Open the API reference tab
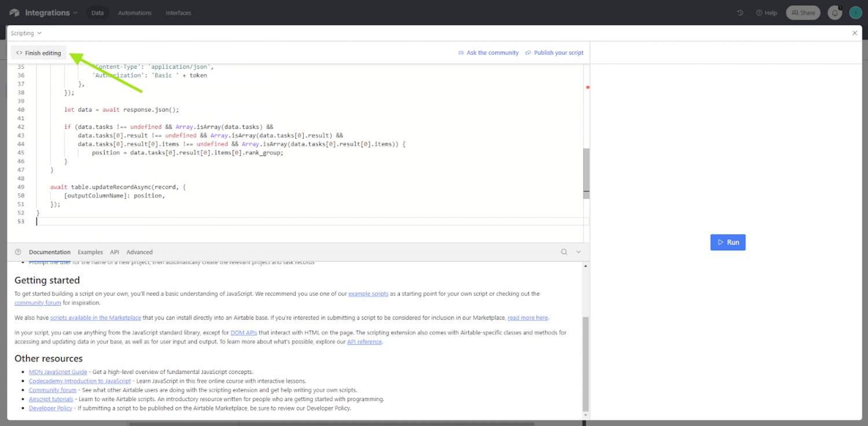Image resolution: width=868 pixels, height=426 pixels. tap(114, 251)
